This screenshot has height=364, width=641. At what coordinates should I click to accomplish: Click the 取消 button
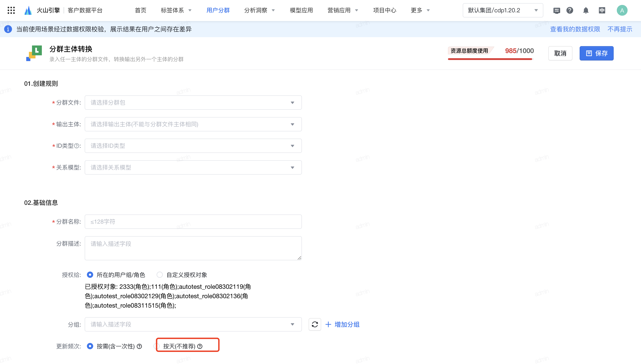tap(560, 53)
